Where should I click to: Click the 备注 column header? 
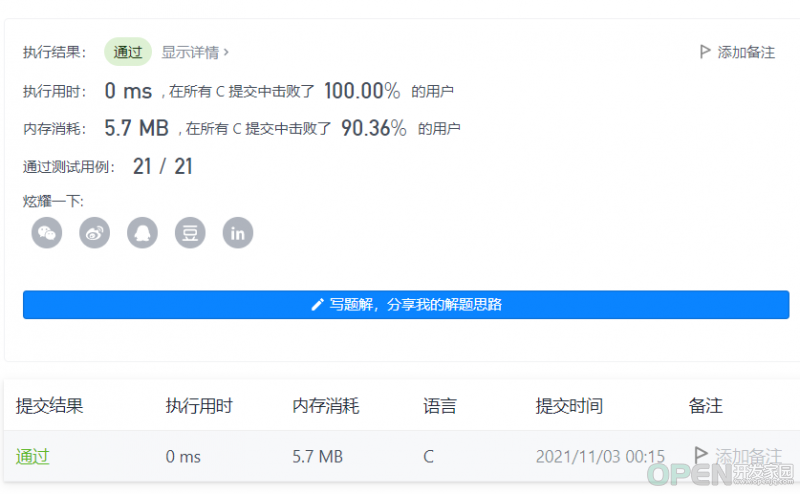[x=706, y=406]
